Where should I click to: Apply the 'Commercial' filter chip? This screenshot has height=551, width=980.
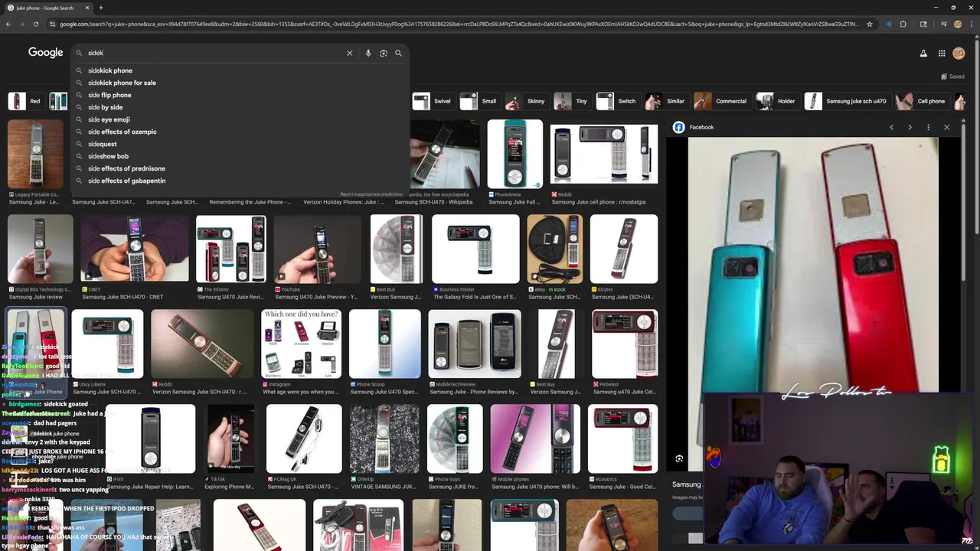click(721, 101)
